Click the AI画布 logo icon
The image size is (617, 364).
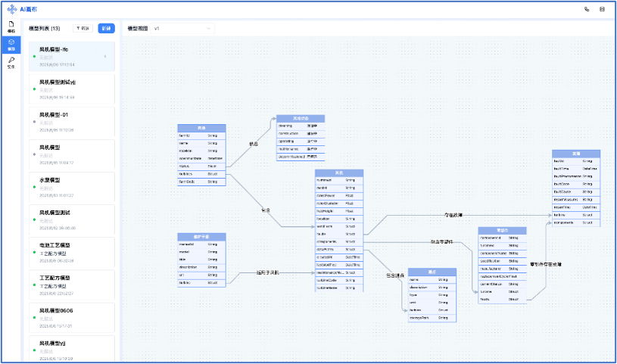(11, 9)
